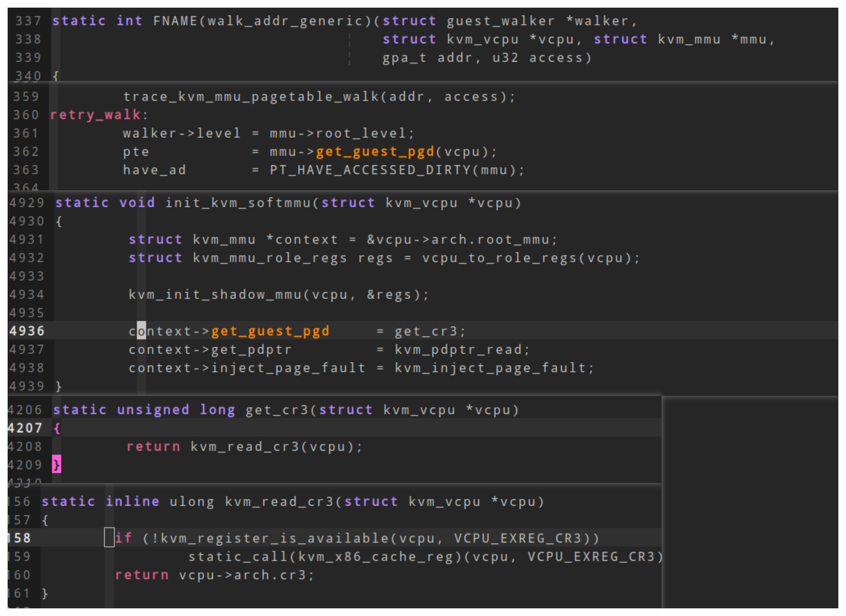This screenshot has width=846, height=616.
Task: Click PT_HAVE_ACCESSED_DIRTY macro on line 363
Action: pos(370,170)
